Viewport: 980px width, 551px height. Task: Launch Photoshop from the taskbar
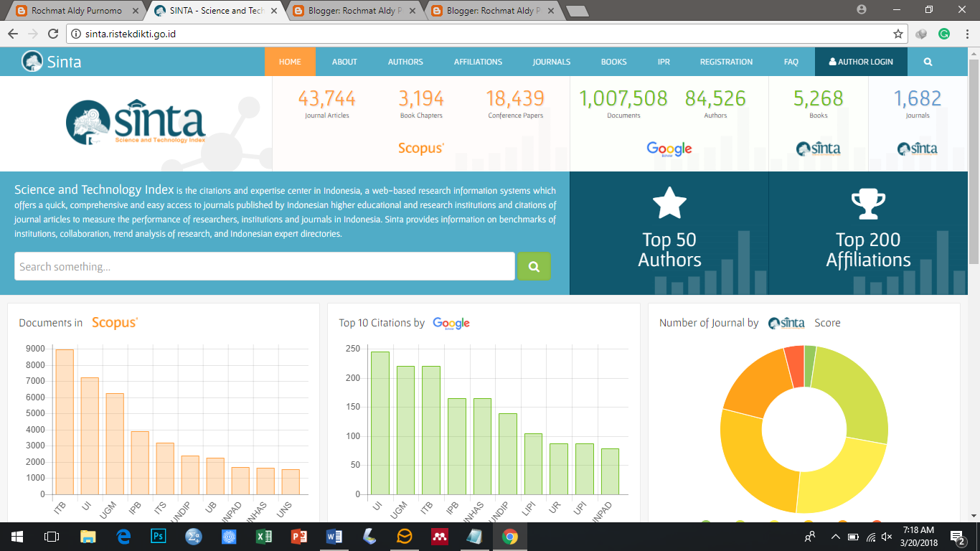158,536
